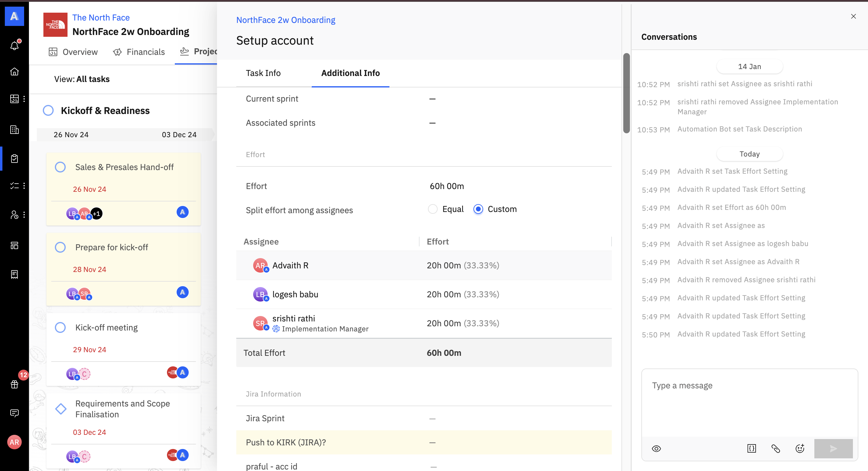868x471 pixels.
Task: Open the clipboard tasks sidebar icon
Action: coord(14,159)
